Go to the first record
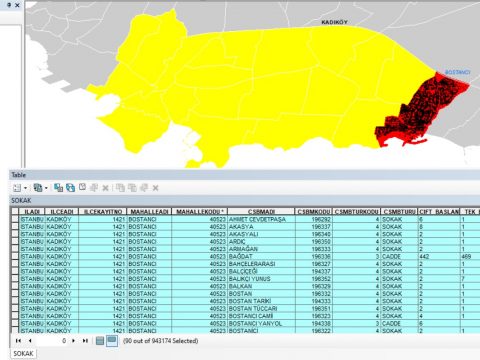This screenshot has width=480, height=360. (18, 341)
